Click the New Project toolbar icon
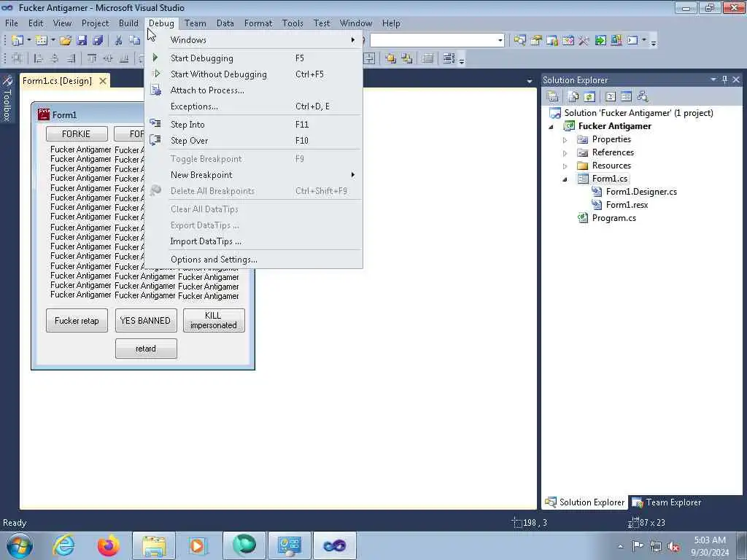Viewport: 747px width, 560px height. [18, 41]
